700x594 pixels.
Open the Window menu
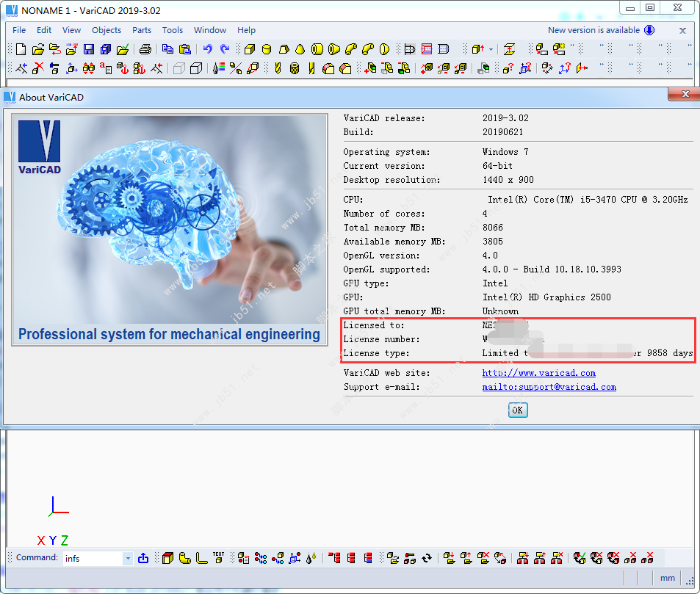(210, 30)
